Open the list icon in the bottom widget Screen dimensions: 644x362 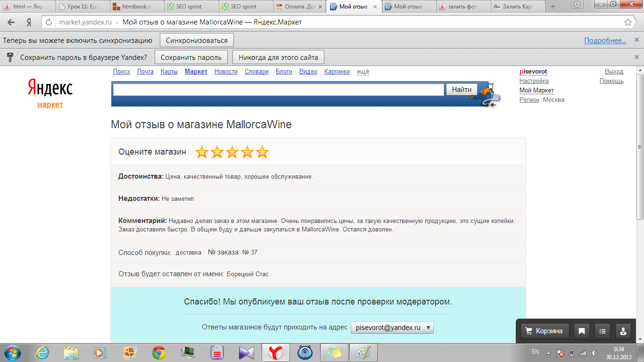point(603,331)
